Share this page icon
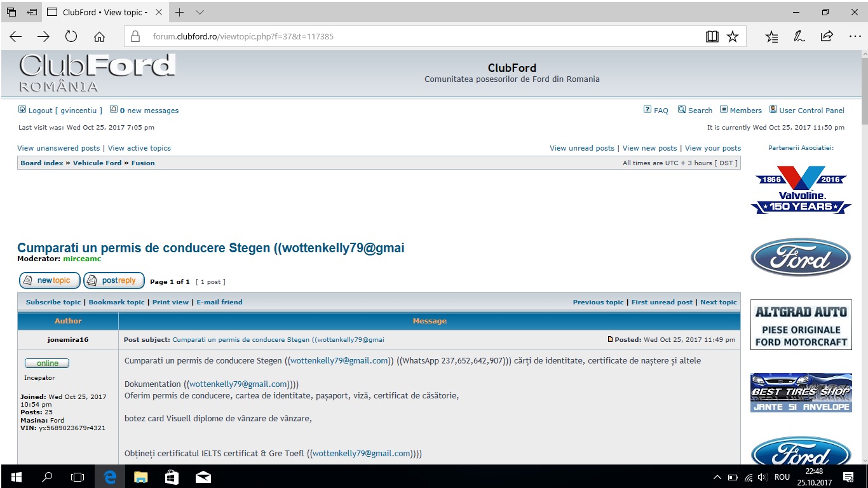 coord(827,37)
